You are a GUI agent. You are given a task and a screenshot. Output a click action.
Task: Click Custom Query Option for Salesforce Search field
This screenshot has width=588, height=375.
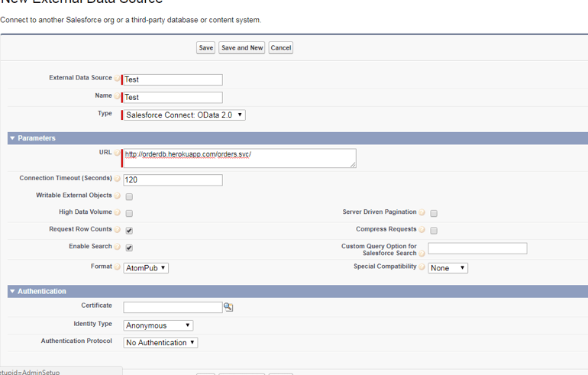[x=478, y=248]
